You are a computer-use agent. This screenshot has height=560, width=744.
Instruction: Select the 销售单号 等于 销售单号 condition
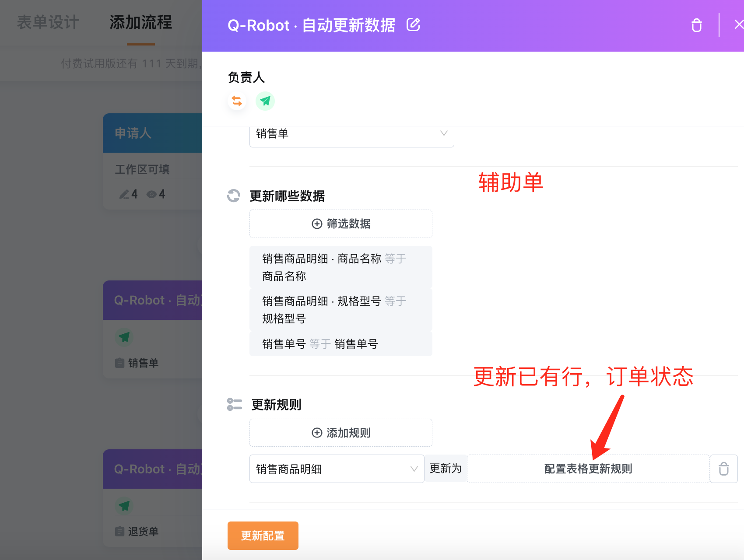(341, 344)
